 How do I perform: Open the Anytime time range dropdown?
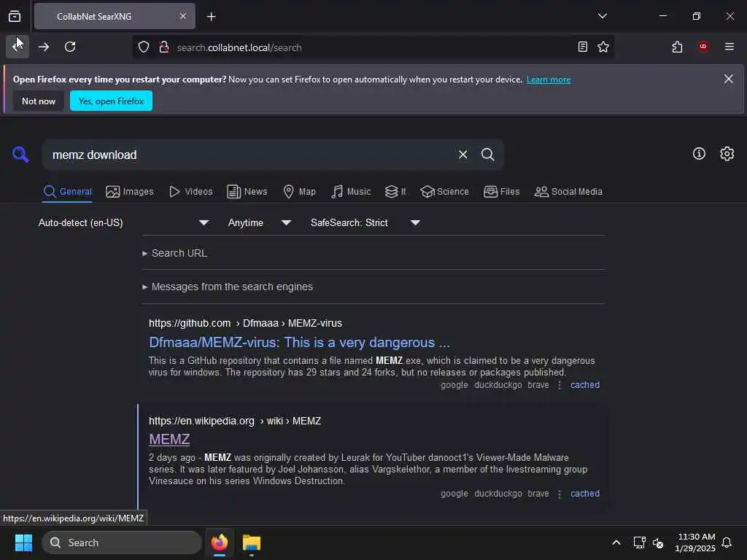[259, 222]
